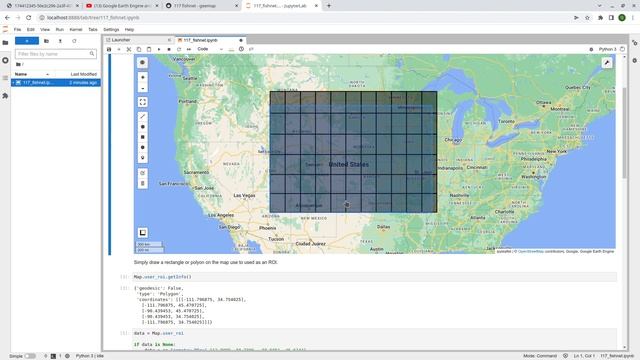Toggle map fullscreen mode
This screenshot has height=360, width=640.
142,102
